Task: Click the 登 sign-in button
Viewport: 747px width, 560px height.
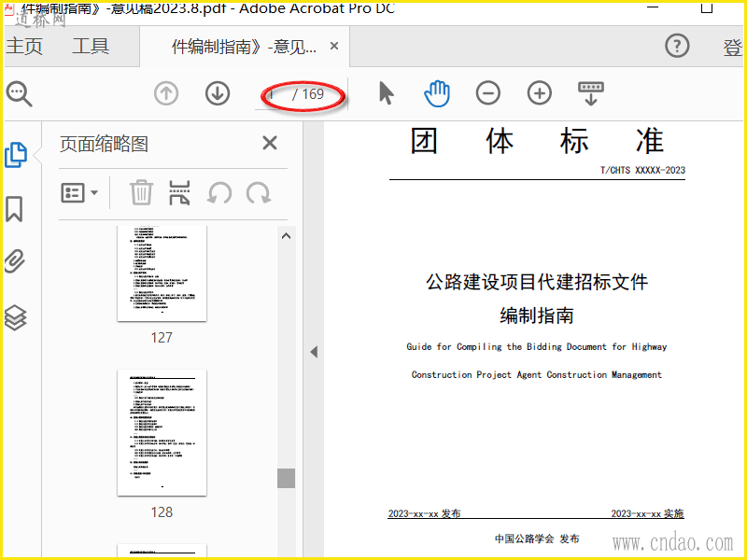Action: point(732,48)
